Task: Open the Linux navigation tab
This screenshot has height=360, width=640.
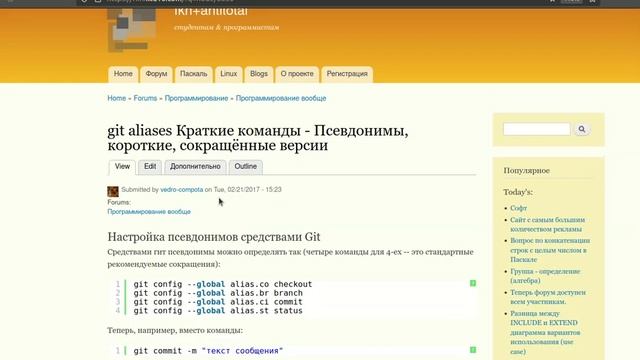Action: click(x=229, y=74)
